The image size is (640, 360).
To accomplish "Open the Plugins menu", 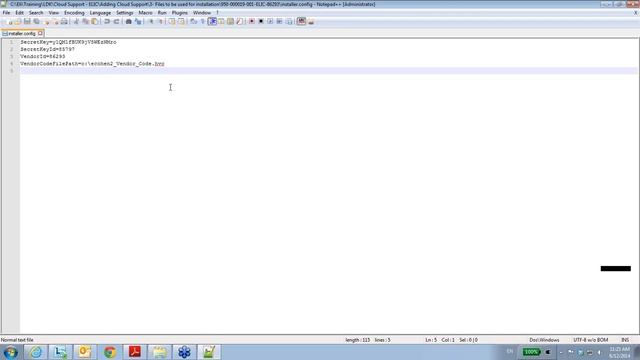I will point(180,13).
